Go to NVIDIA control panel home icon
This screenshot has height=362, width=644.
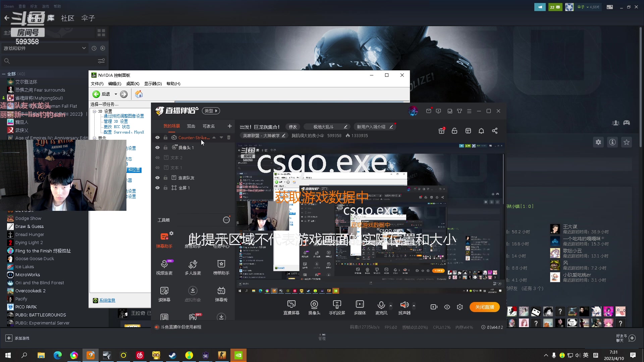(x=139, y=94)
